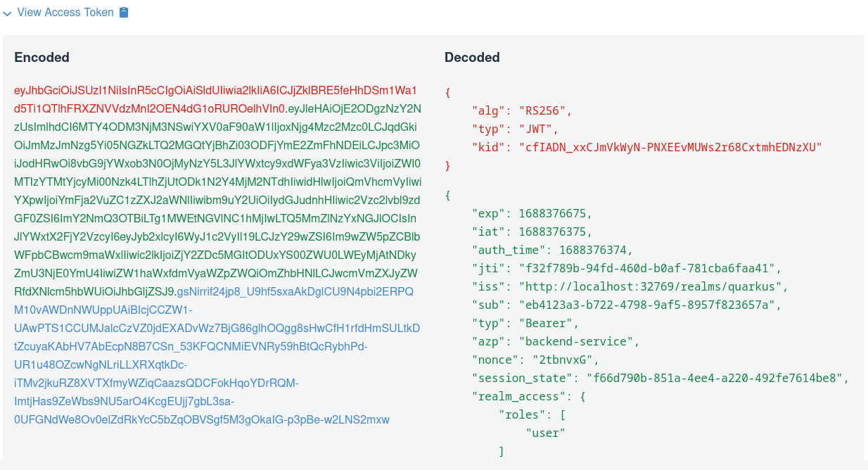Click the "typ": "Bearer" line
The width and height of the screenshot is (868, 470).
click(x=525, y=324)
